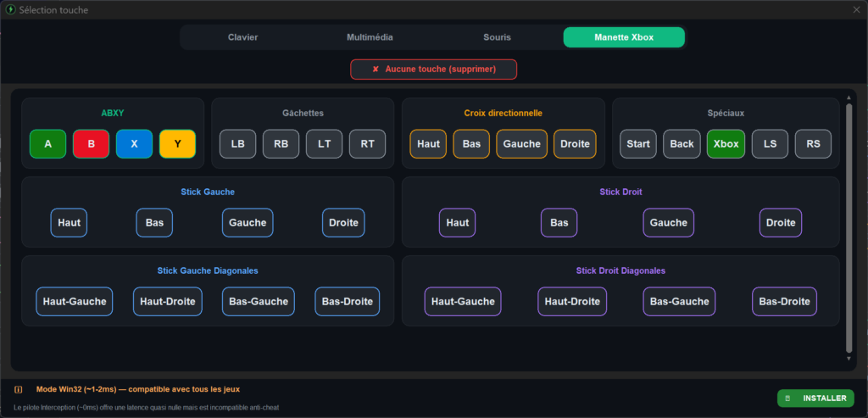Screen dimensions: 868x418
Task: Click the Stick Gauche heading
Action: tap(208, 192)
